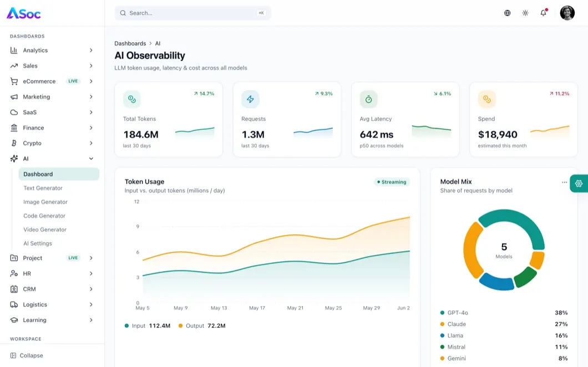This screenshot has height=367, width=588.
Task: Click the AI sparkle icon
Action: (14, 159)
